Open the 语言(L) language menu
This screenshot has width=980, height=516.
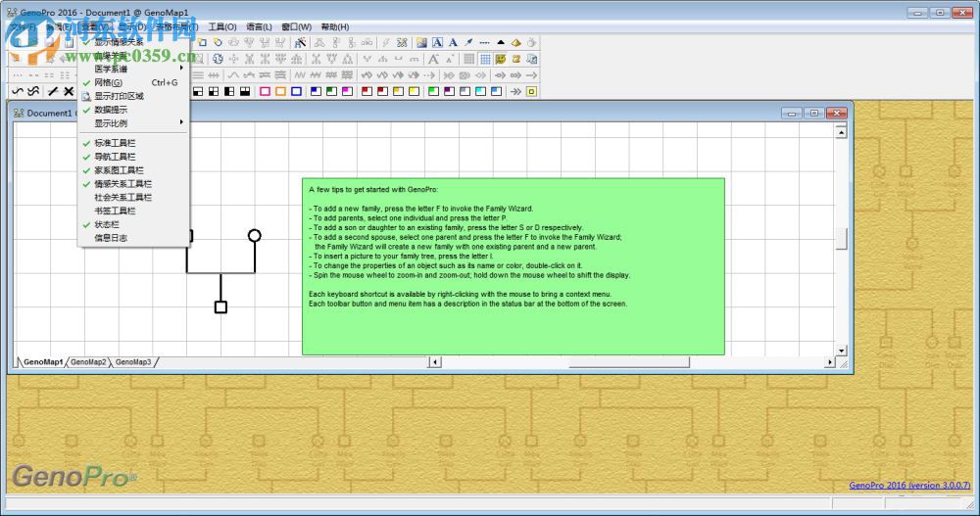[259, 26]
